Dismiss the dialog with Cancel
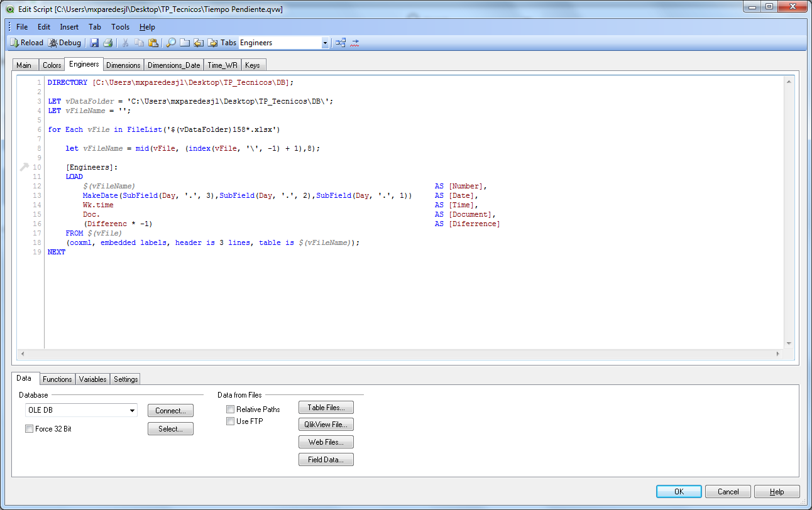Image resolution: width=812 pixels, height=510 pixels. pyautogui.click(x=728, y=492)
